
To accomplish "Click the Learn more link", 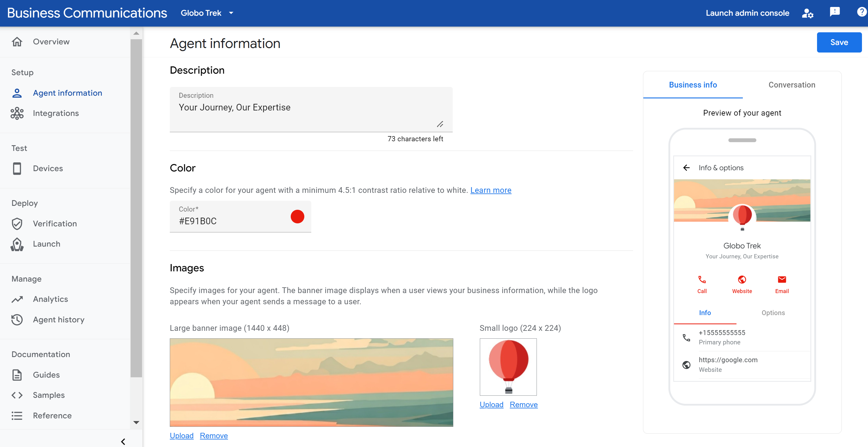I will coord(490,190).
